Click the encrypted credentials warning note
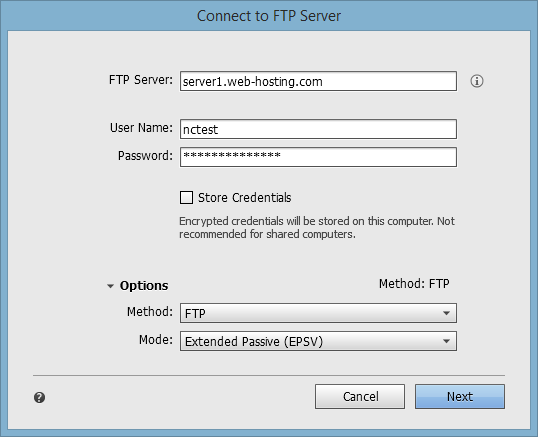Screen dimensions: 538x437 tap(317, 227)
